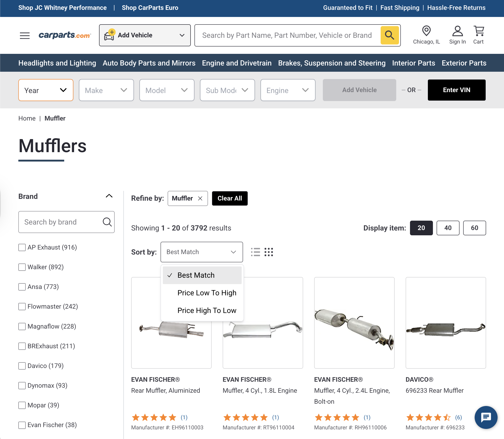Click the brand search magnifier

coord(107,222)
